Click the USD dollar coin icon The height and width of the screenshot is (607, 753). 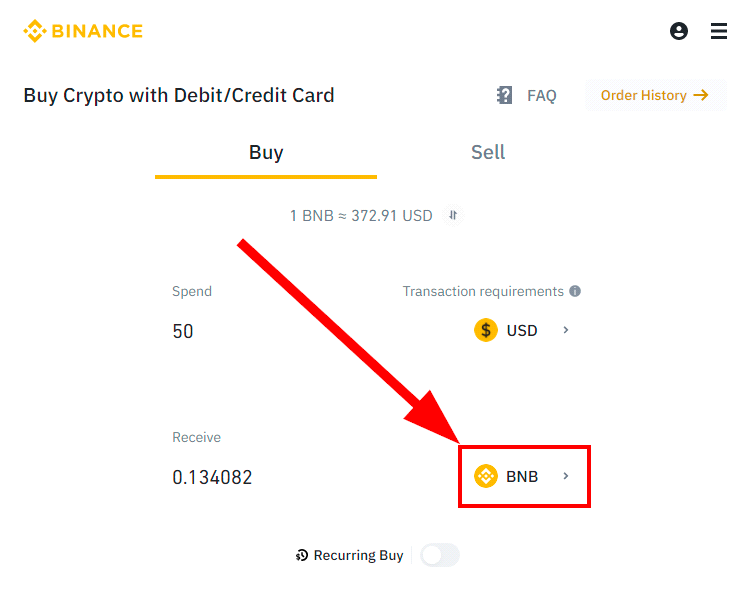point(486,330)
